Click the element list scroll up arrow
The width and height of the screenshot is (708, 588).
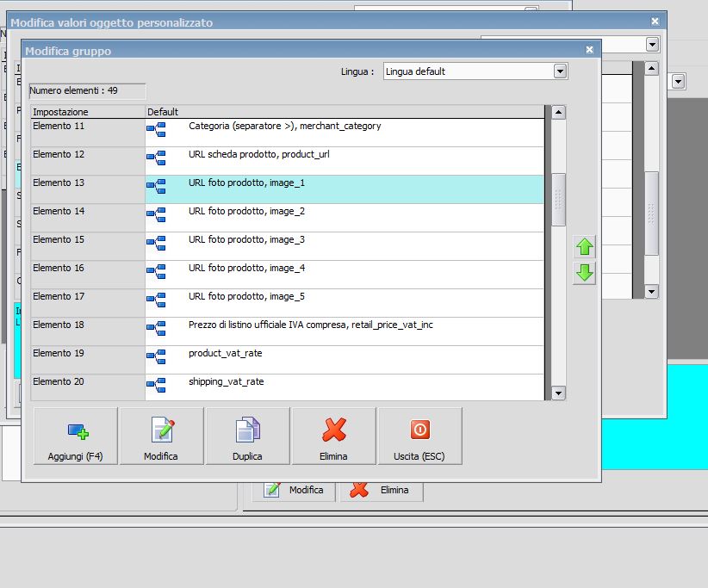click(x=558, y=112)
